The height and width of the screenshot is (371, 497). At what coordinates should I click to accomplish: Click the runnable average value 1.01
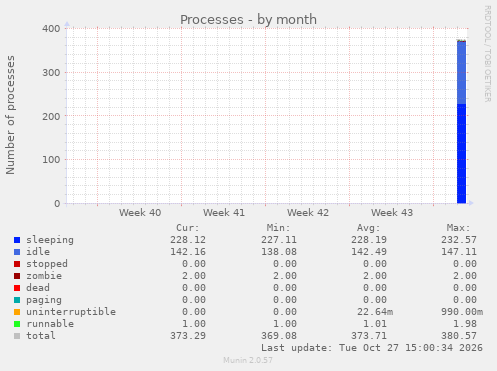pos(375,324)
